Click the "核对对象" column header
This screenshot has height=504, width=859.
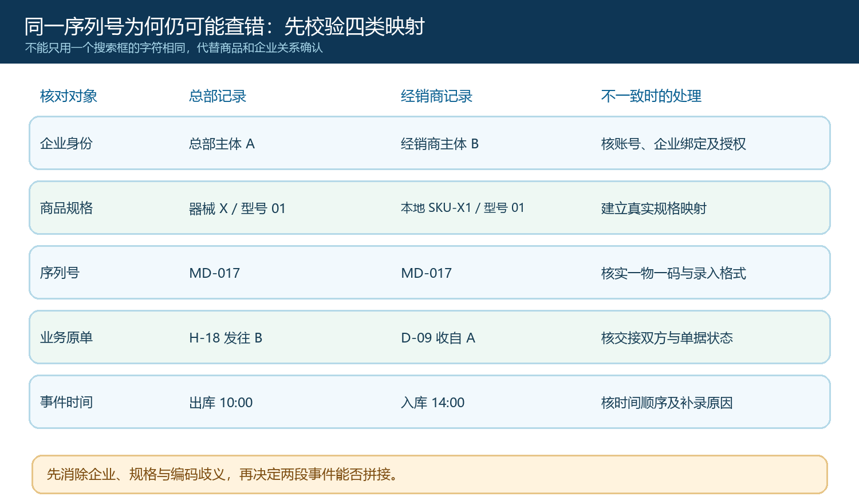[x=69, y=96]
